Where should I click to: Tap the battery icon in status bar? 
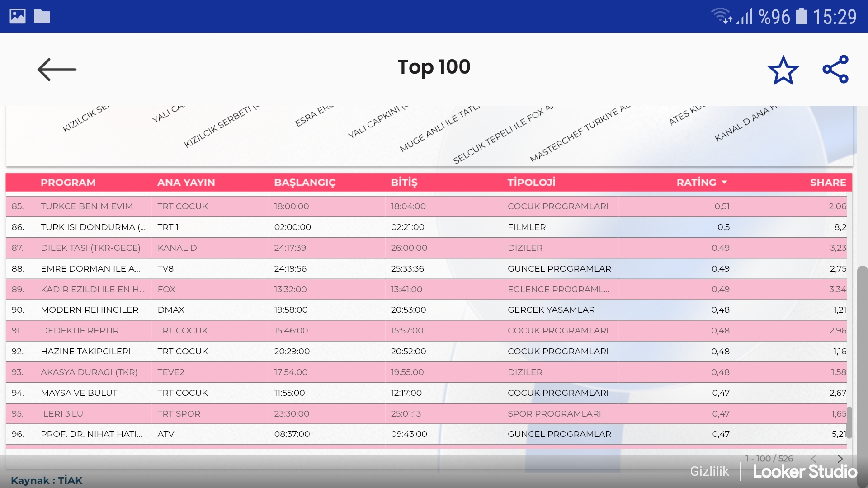tap(801, 17)
